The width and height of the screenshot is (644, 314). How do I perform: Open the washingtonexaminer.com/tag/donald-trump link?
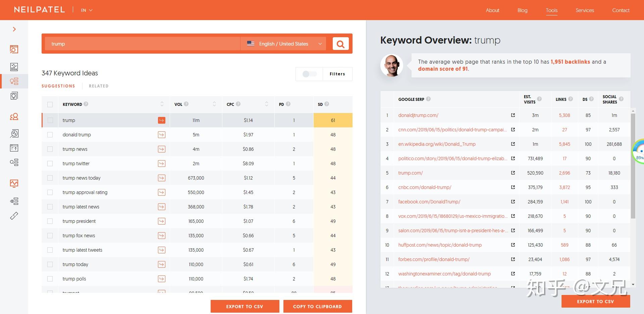point(444,274)
